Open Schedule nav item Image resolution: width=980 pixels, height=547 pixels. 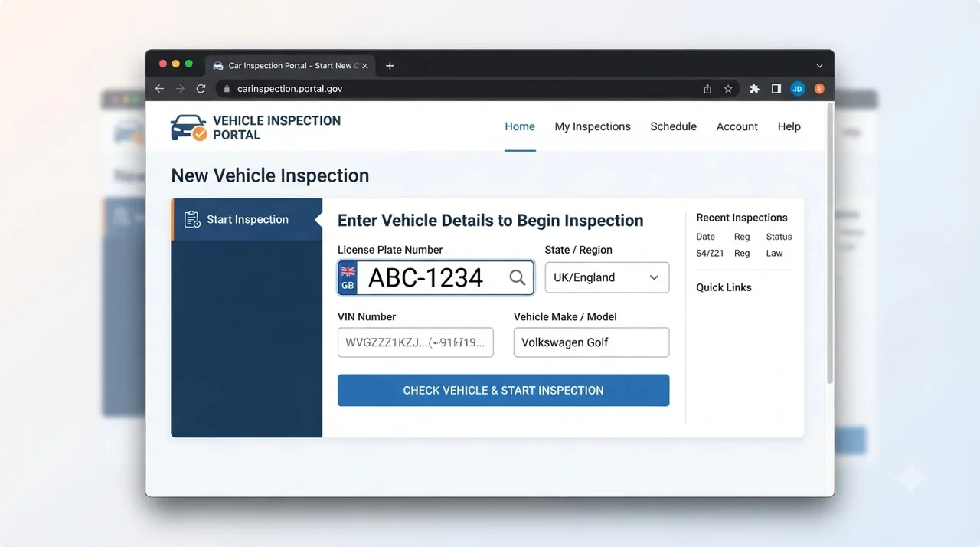click(x=674, y=126)
